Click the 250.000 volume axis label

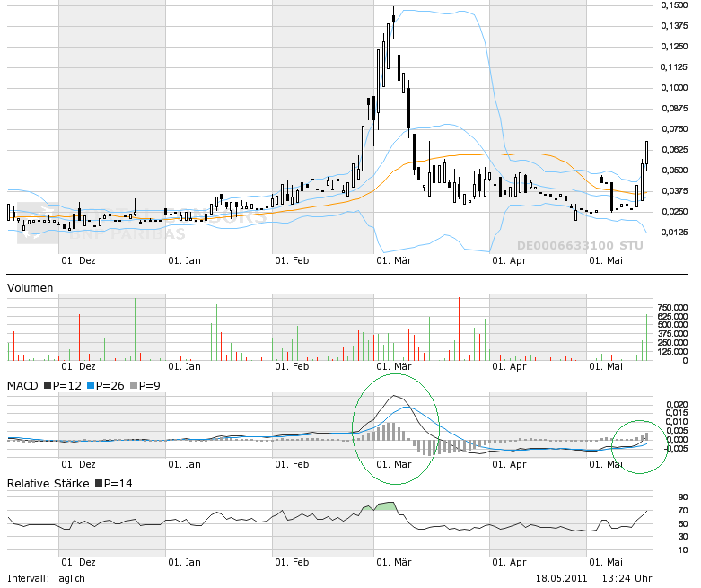click(x=672, y=343)
